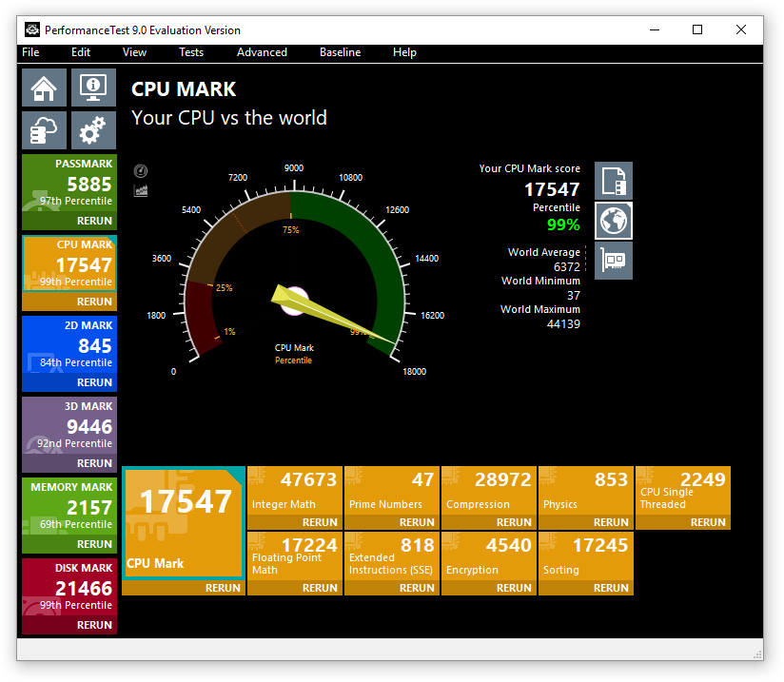
Task: Open the Edit menu
Action: tap(81, 52)
